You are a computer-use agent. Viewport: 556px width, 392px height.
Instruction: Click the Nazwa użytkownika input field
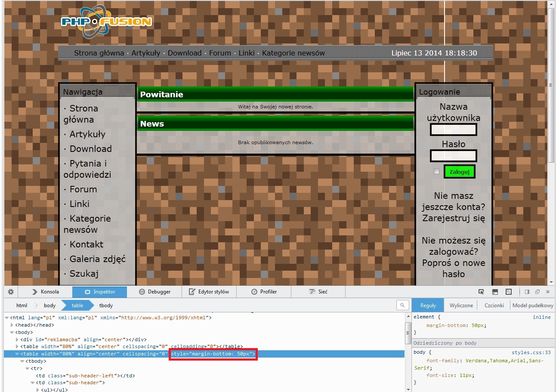tap(454, 130)
